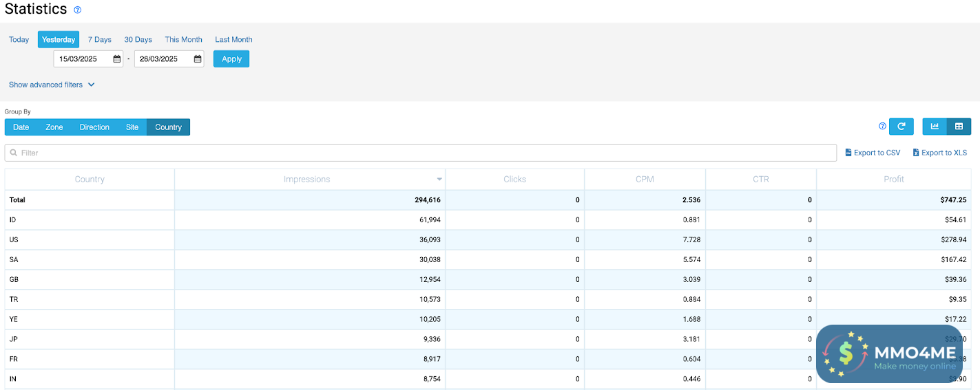The width and height of the screenshot is (980, 390).
Task: Switch to chart view
Action: click(x=935, y=127)
